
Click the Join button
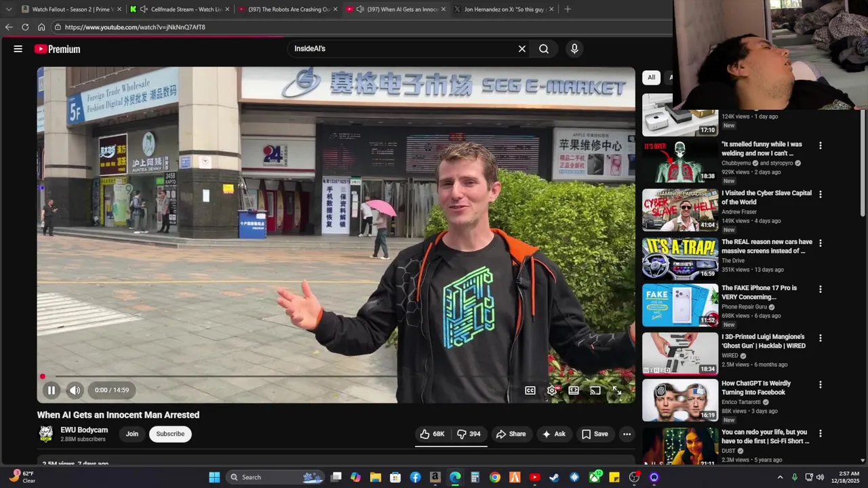tap(132, 434)
